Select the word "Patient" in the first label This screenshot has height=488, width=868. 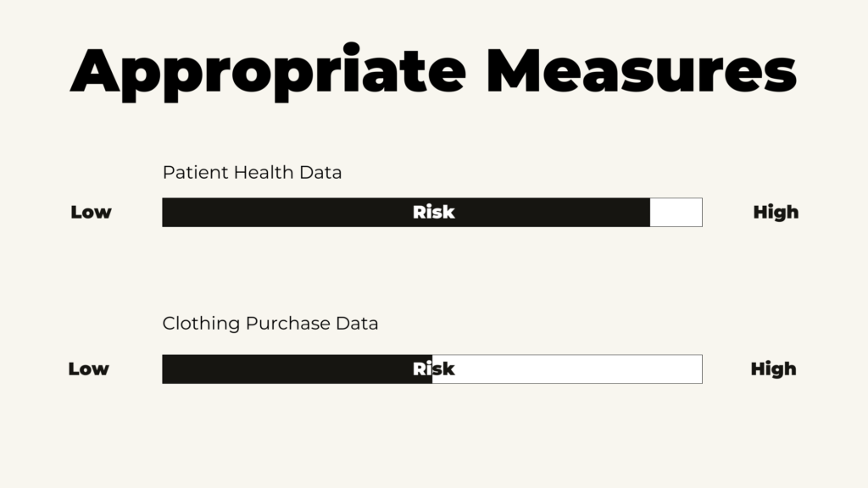(196, 173)
